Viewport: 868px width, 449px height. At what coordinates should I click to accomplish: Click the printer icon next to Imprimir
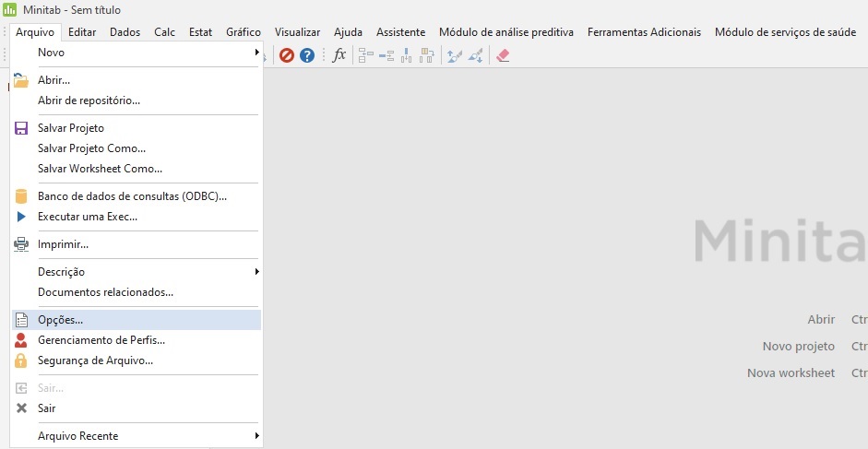(x=21, y=244)
